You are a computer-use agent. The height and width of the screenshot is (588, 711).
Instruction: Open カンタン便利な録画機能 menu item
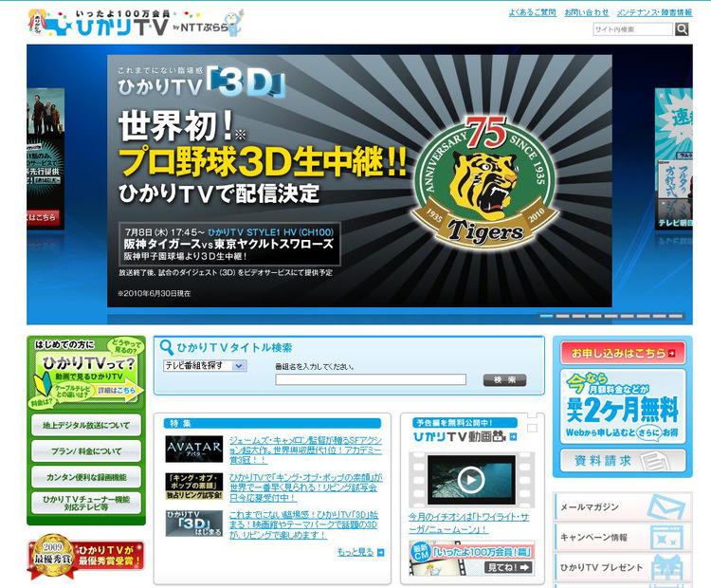86,477
